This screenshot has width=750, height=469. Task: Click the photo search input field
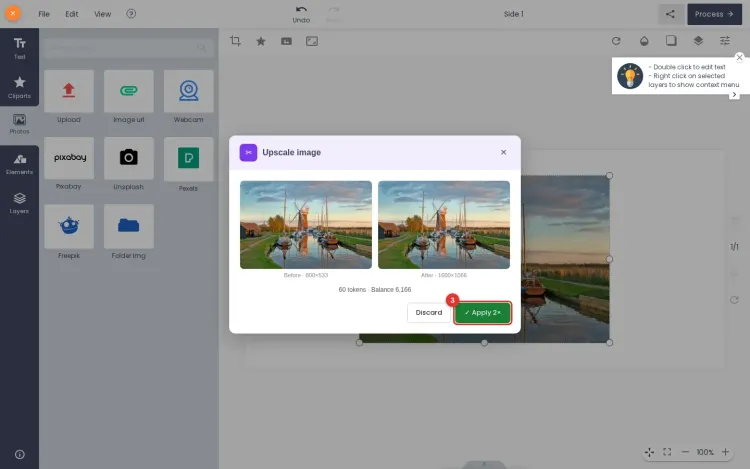click(129, 48)
